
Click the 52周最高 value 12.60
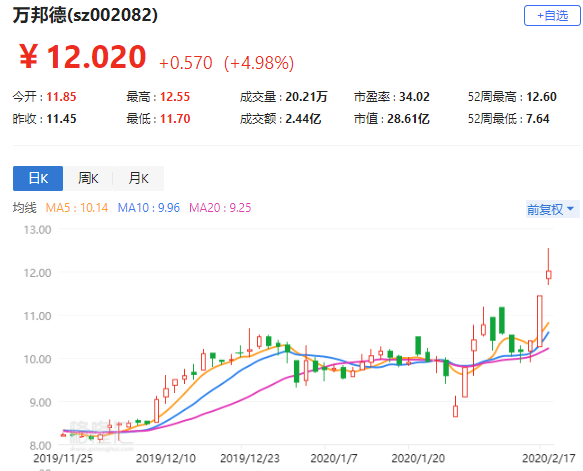coord(541,97)
